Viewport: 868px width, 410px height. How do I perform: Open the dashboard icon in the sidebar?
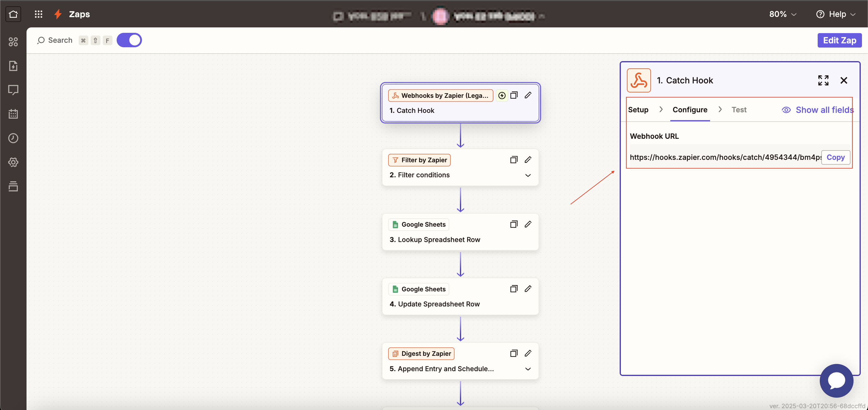coord(13,42)
